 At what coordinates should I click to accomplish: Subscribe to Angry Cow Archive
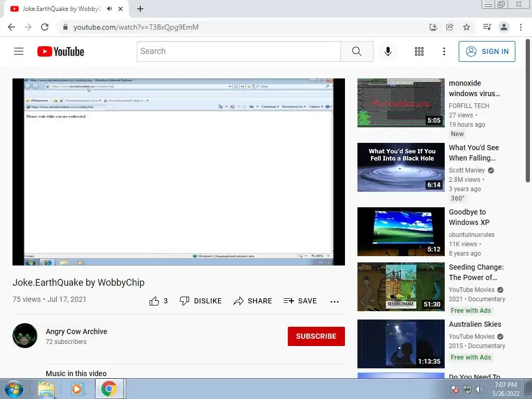coord(316,336)
